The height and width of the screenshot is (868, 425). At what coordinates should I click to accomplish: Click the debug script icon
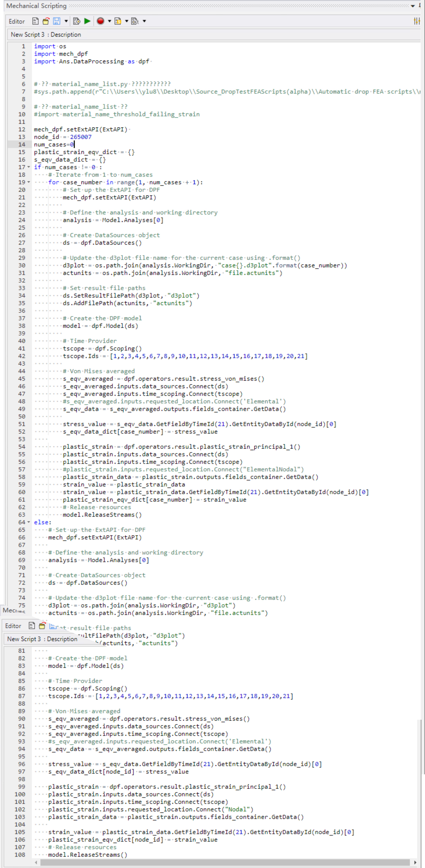tap(77, 21)
